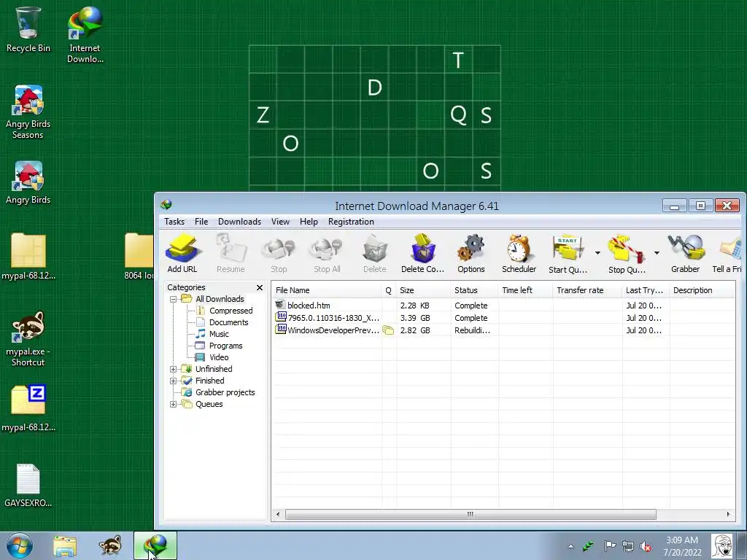Expand the Unfinished category node
This screenshot has width=747, height=560.
(174, 369)
